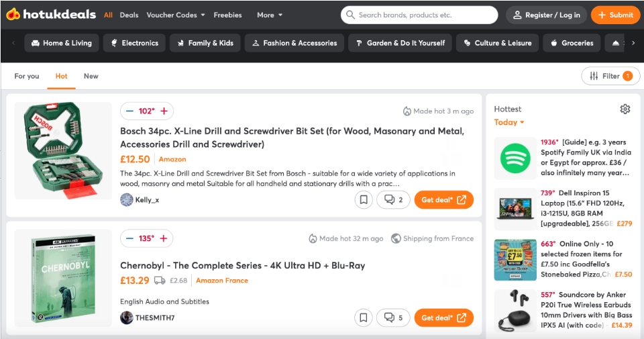Open the frozen items £7.50 thumbnail
The height and width of the screenshot is (339, 644).
[515, 260]
